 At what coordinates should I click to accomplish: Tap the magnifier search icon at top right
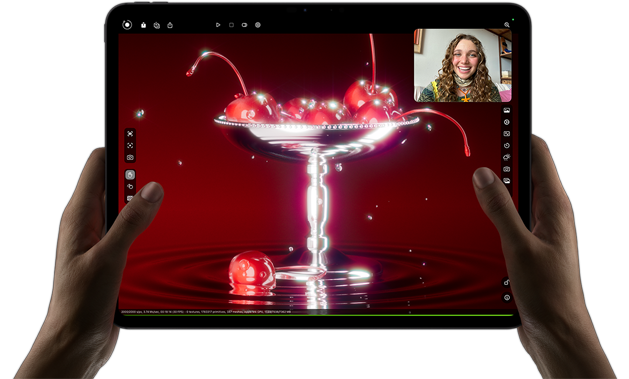click(x=507, y=25)
